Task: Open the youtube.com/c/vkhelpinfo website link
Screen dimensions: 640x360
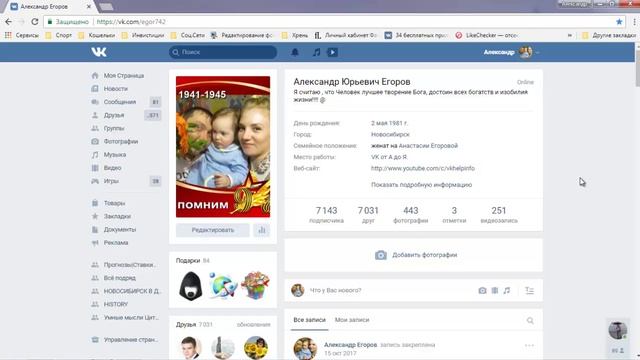Action: pos(422,168)
